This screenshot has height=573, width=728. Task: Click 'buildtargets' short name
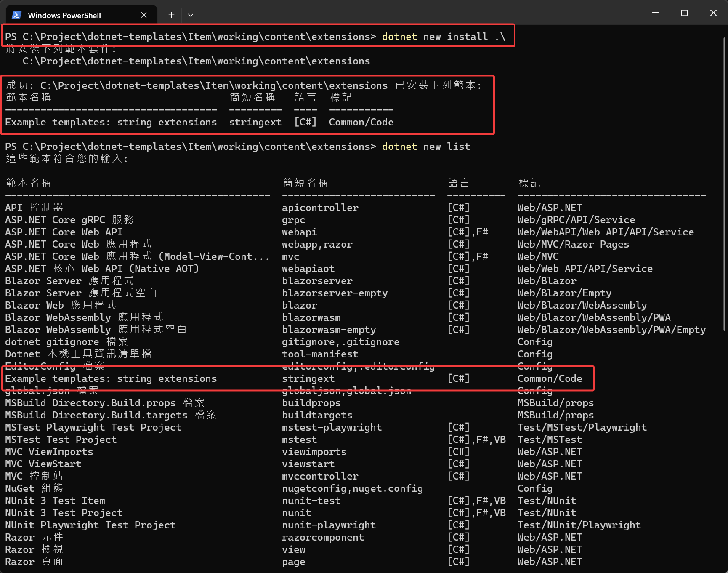(317, 415)
